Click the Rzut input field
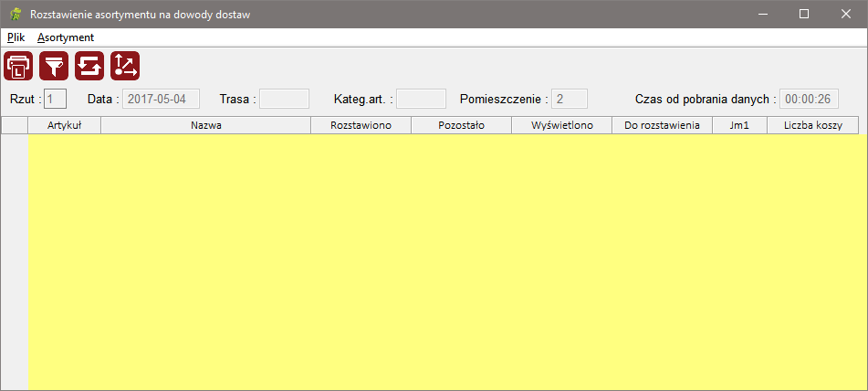The image size is (868, 391). [x=55, y=99]
